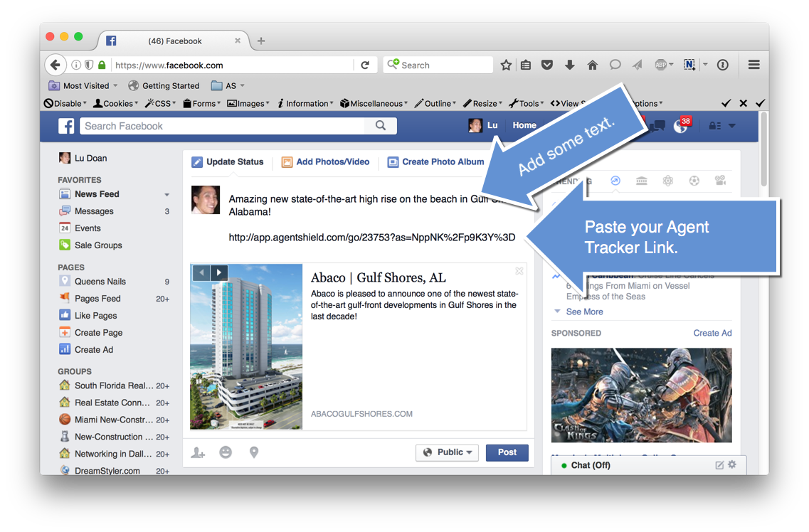
Task: Open the Miscellaneous developer menu
Action: [374, 103]
